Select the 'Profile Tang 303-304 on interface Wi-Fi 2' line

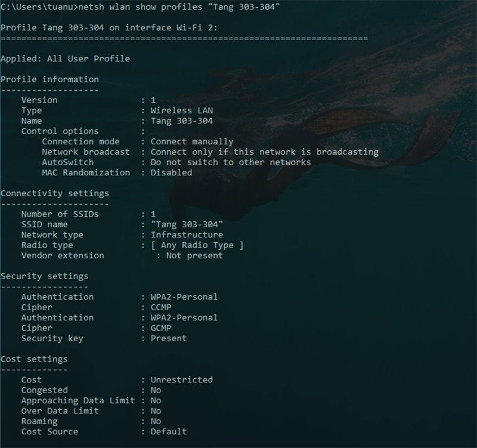(x=109, y=27)
